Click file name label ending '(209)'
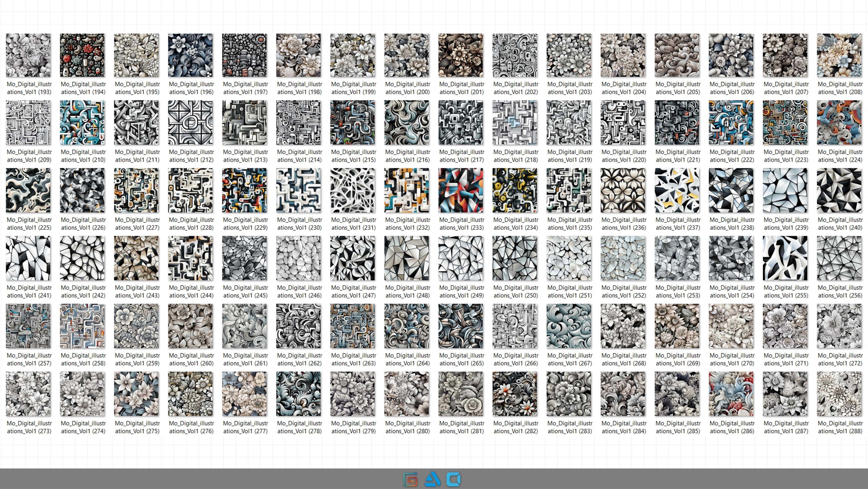 click(x=29, y=156)
